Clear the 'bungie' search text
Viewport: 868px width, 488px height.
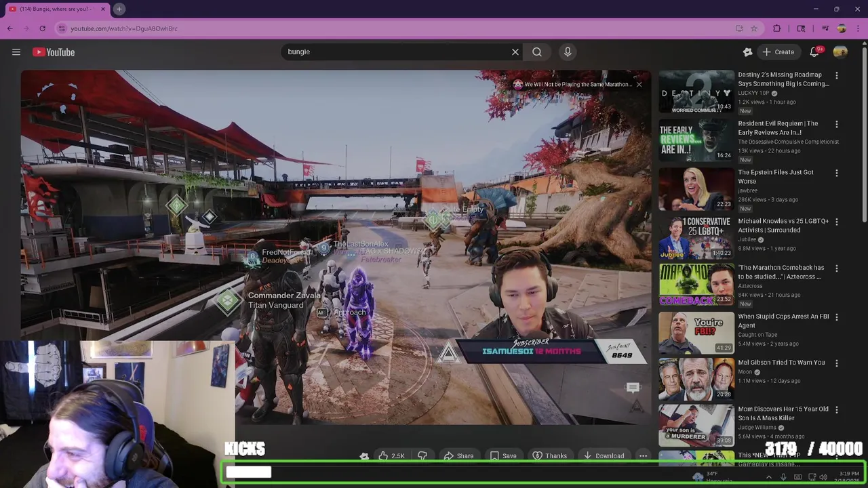(x=515, y=52)
